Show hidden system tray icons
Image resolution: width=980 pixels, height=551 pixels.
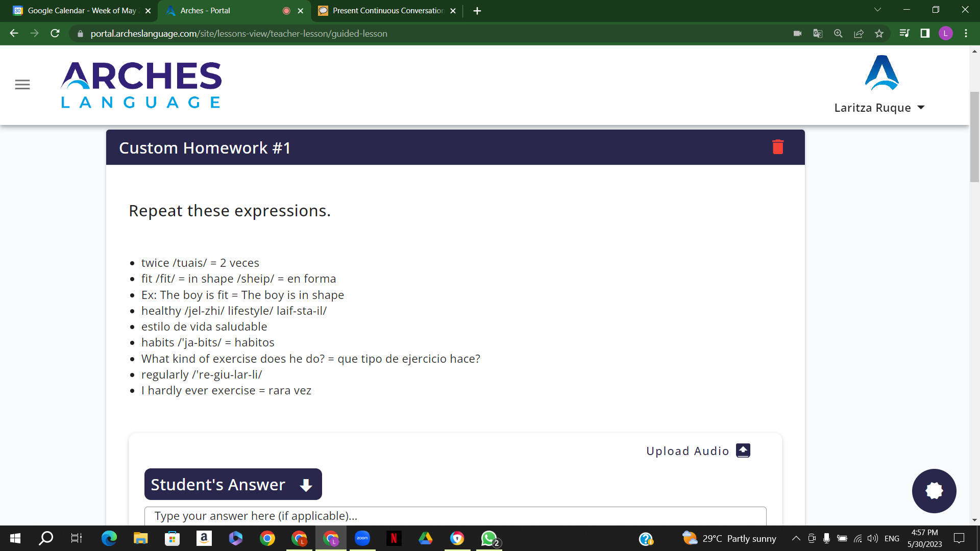click(796, 538)
